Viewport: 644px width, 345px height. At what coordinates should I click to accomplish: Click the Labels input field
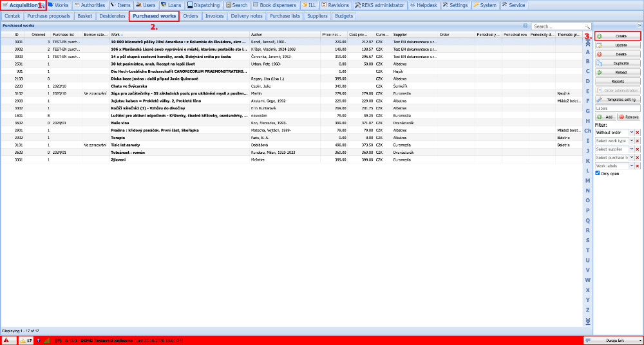click(618, 109)
